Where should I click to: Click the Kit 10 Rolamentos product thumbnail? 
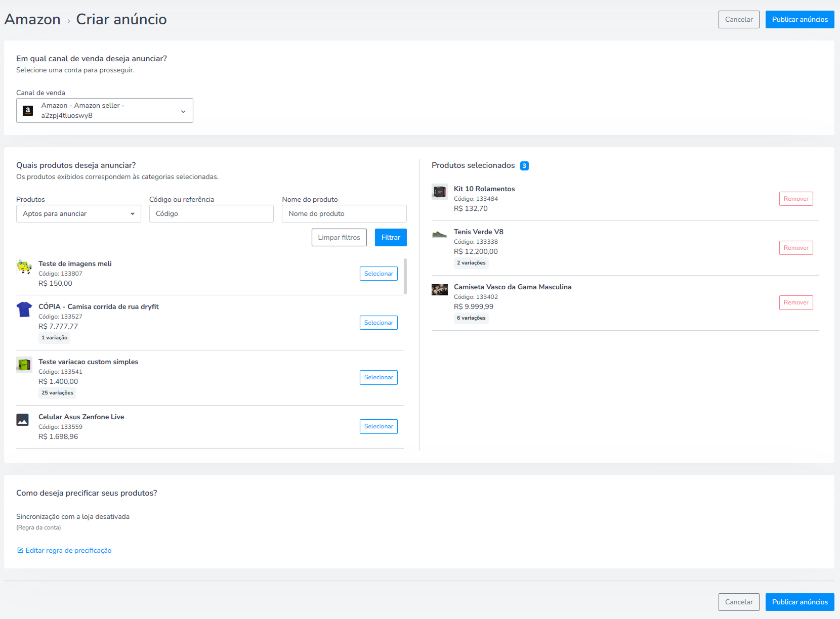click(x=440, y=192)
